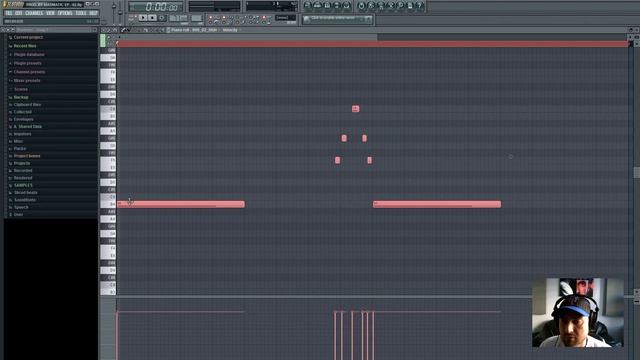Image resolution: width=640 pixels, height=360 pixels.
Task: Open the Sliced beats folder
Action: coord(25,193)
